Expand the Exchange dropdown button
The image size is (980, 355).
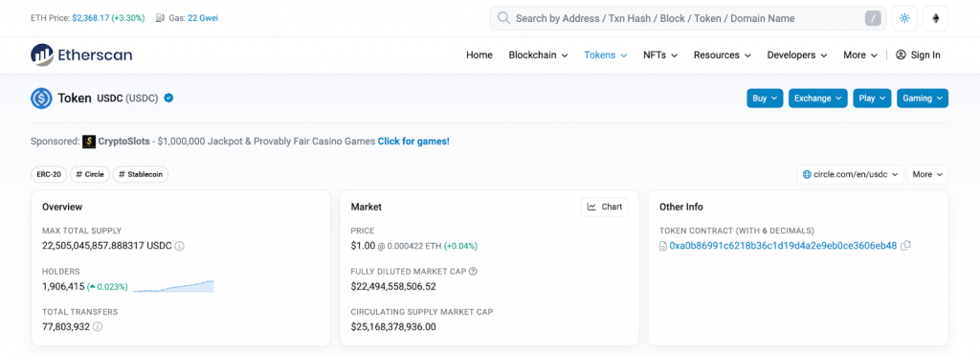pyautogui.click(x=818, y=99)
